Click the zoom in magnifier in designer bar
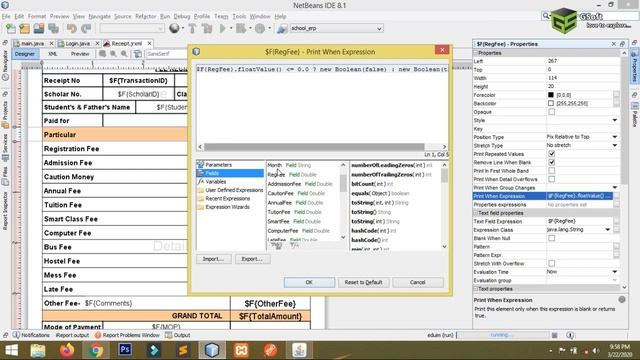The height and width of the screenshot is (360, 640). click(113, 54)
